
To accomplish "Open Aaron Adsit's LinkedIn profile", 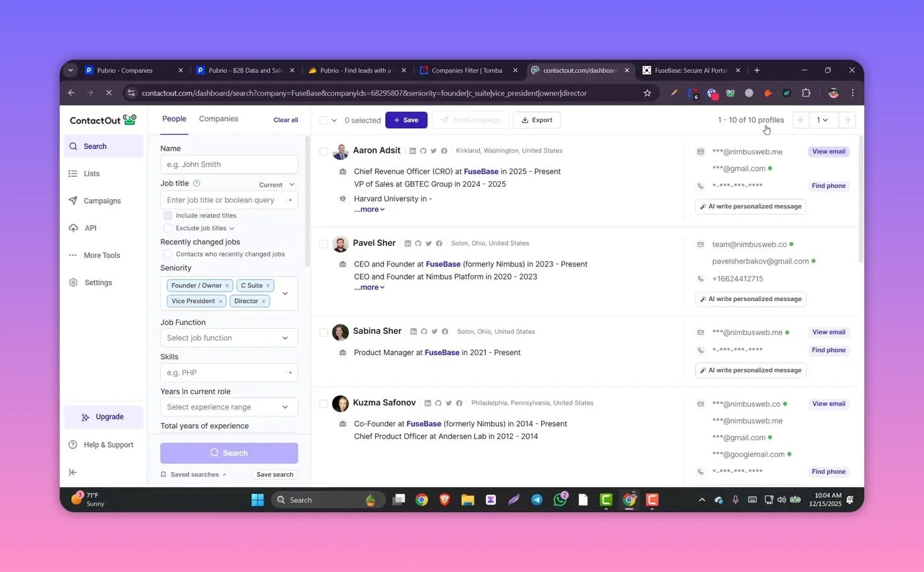I will pos(412,150).
